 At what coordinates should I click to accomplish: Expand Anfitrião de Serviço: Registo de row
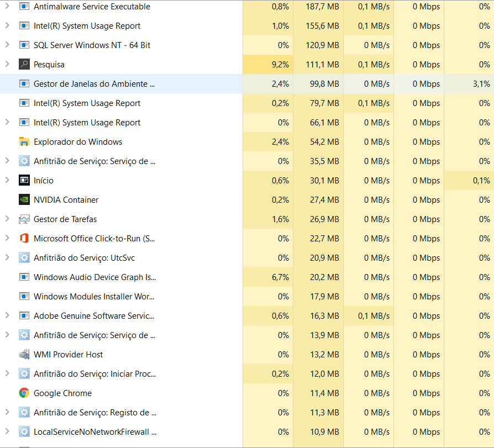pos(7,412)
